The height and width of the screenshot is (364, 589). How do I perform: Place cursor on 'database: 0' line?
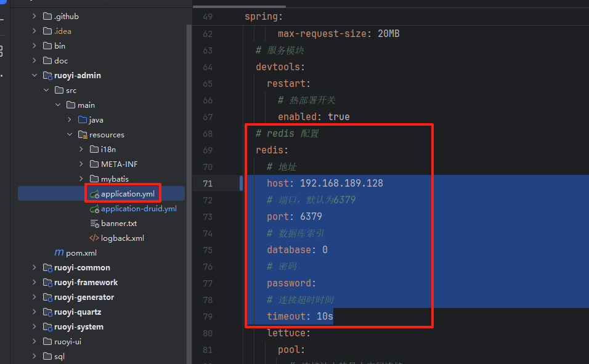point(297,250)
